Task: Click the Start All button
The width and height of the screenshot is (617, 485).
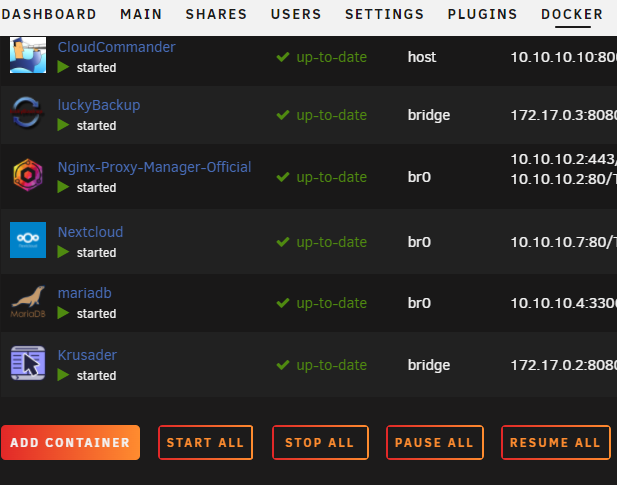Action: [x=205, y=443]
